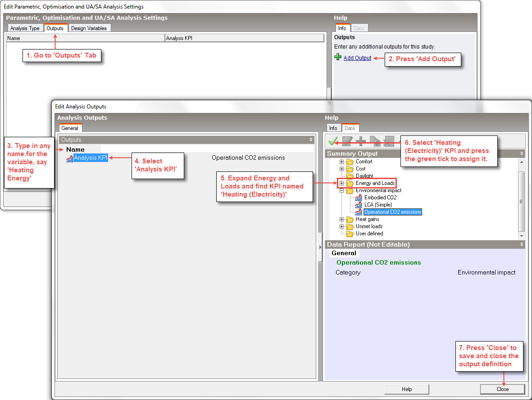Collapse the Summary Output panel header
This screenshot has width=532, height=400.
522,153
